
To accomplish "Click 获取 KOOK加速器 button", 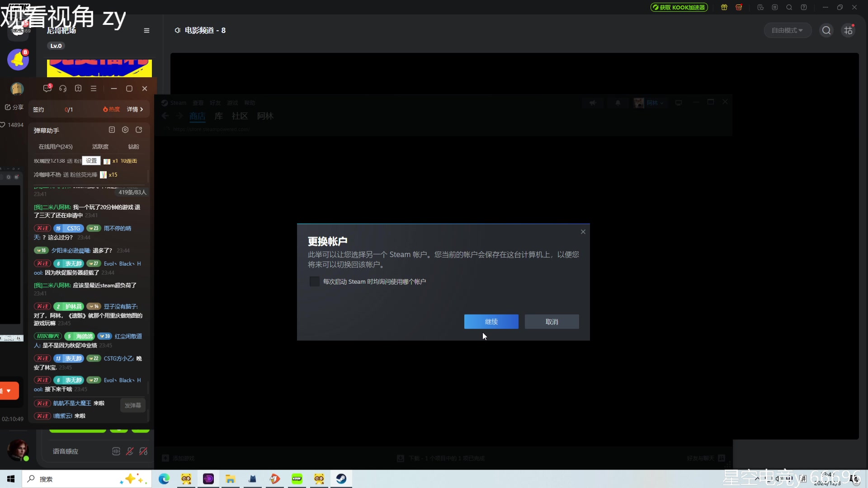I will point(679,7).
